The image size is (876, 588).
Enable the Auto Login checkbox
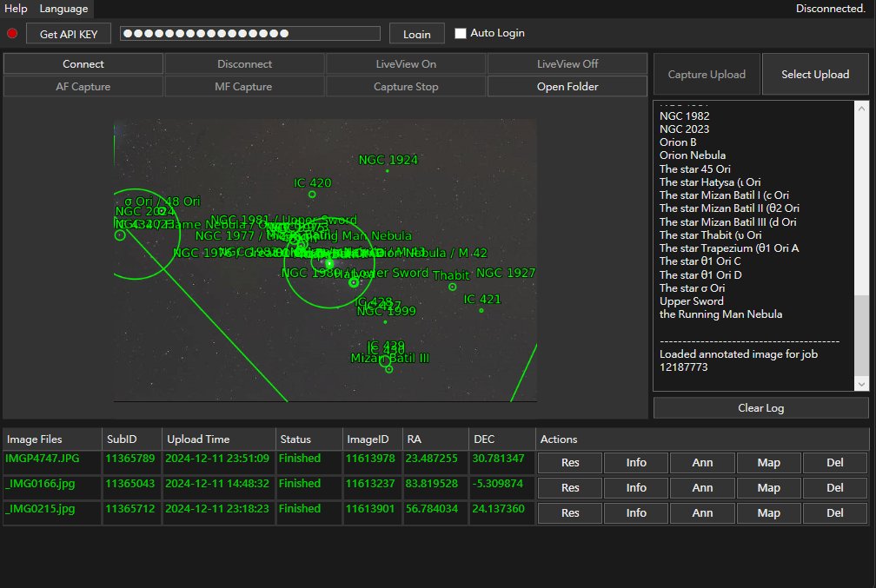point(461,34)
